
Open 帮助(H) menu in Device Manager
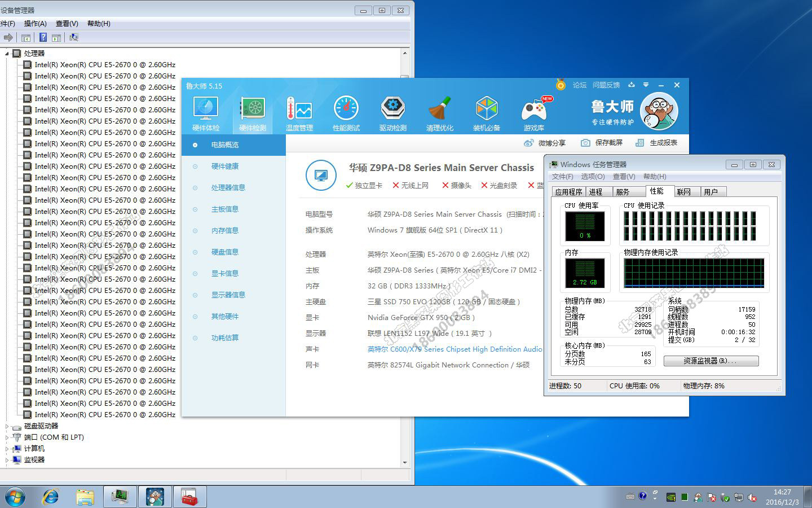(99, 24)
